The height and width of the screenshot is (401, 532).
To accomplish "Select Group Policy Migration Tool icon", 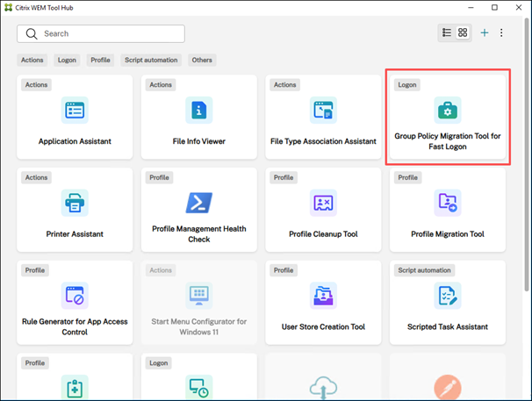I will [x=448, y=111].
